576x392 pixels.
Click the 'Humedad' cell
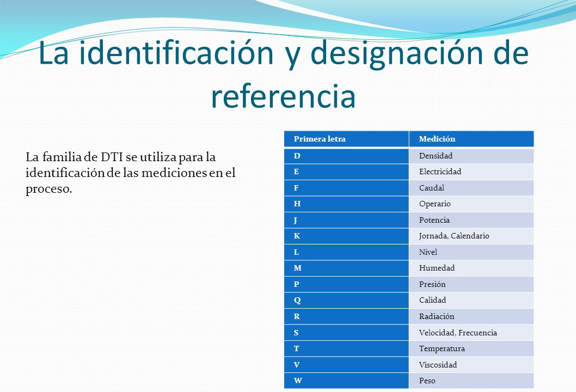pos(471,268)
